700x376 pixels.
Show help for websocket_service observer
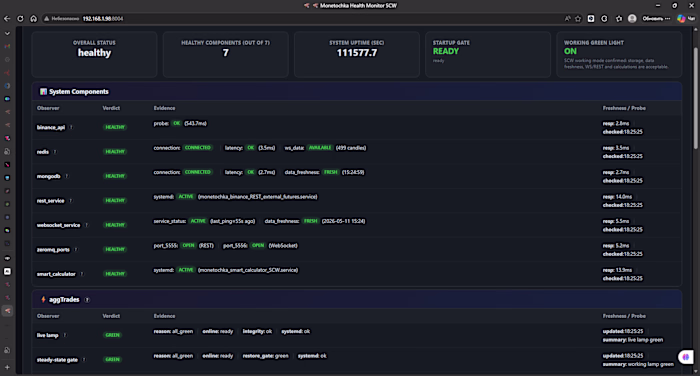click(86, 225)
